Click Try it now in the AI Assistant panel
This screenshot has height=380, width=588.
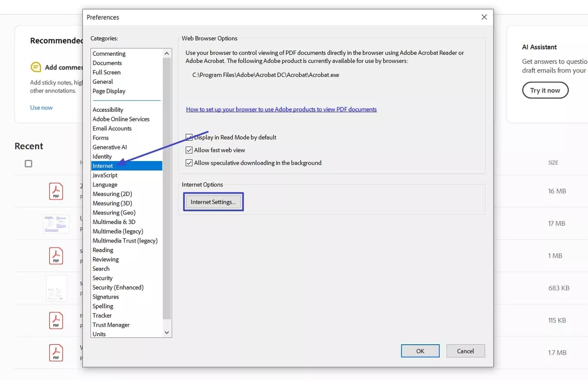point(545,90)
